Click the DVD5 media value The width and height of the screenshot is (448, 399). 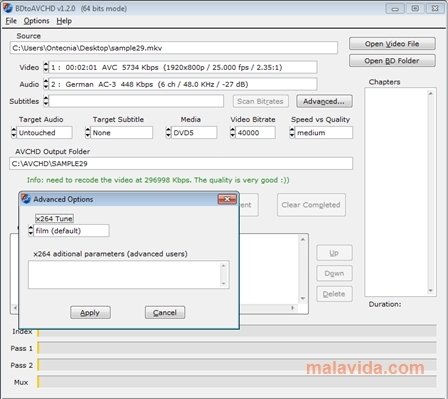pyautogui.click(x=194, y=133)
